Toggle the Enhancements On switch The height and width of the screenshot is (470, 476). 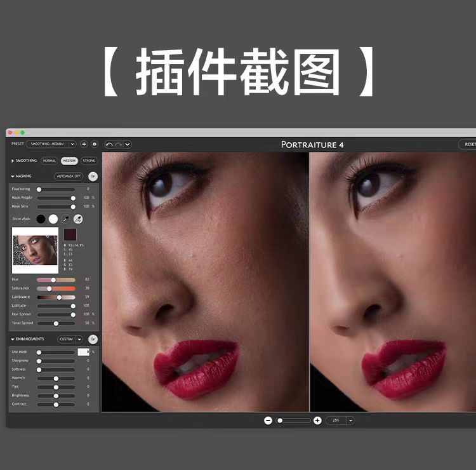point(93,339)
